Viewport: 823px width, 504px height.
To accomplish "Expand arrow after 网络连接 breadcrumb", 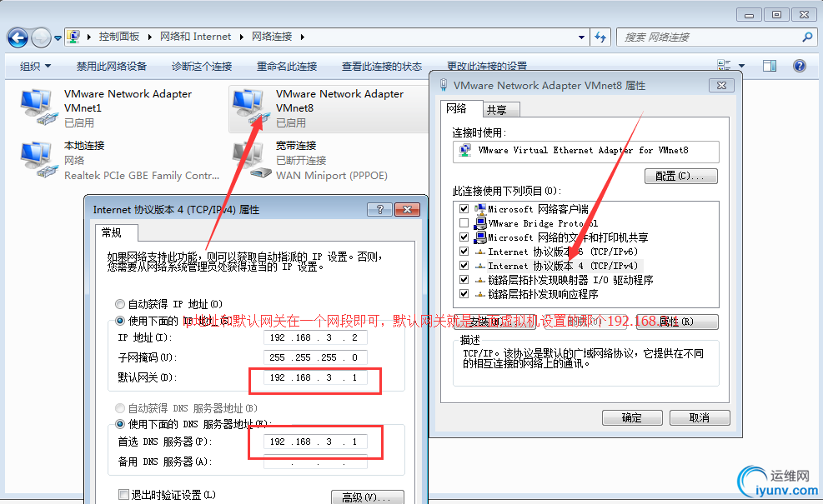I will (x=303, y=37).
